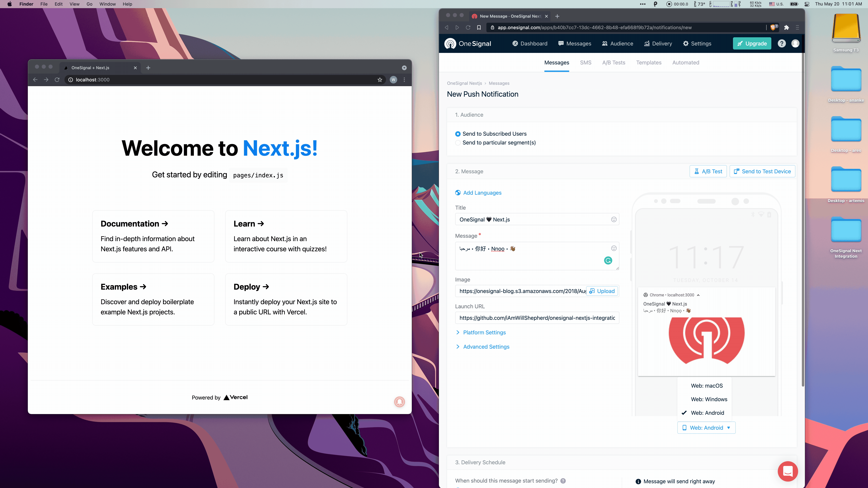The height and width of the screenshot is (488, 868).
Task: Click the Launch URL input field
Action: coord(537,318)
